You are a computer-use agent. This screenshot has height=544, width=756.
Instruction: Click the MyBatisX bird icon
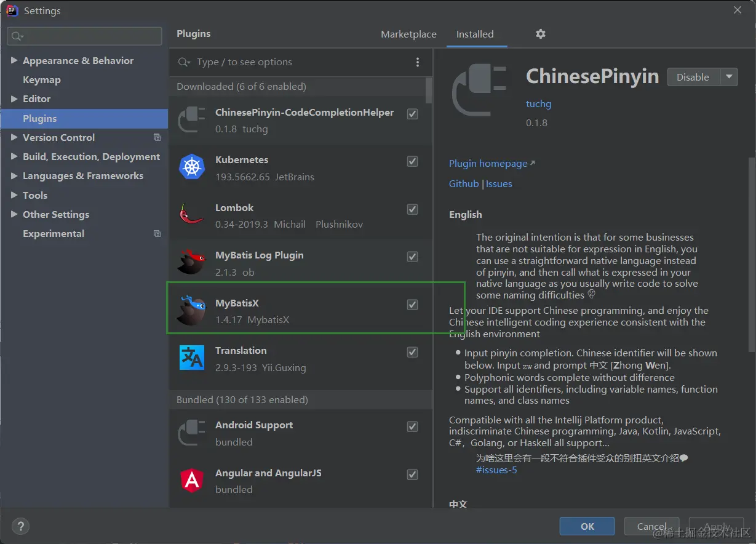(x=191, y=310)
